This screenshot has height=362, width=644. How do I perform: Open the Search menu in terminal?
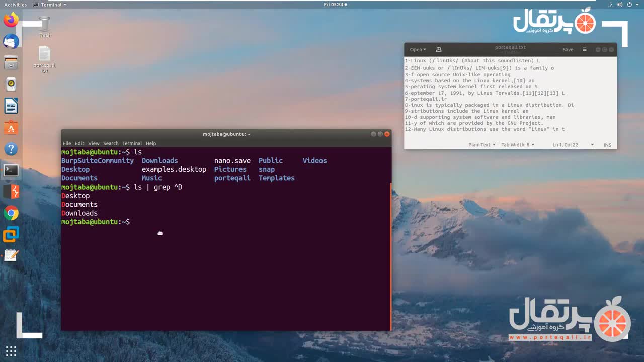coord(111,143)
